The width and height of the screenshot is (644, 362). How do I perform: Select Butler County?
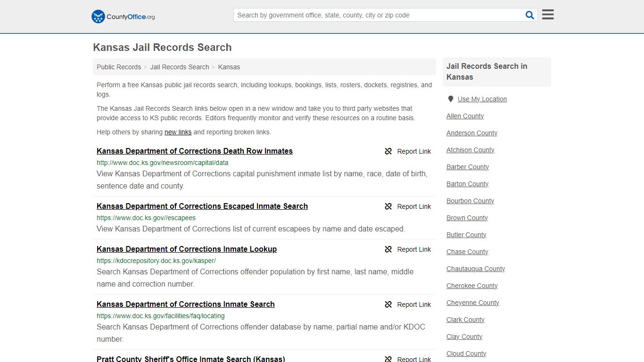point(466,235)
